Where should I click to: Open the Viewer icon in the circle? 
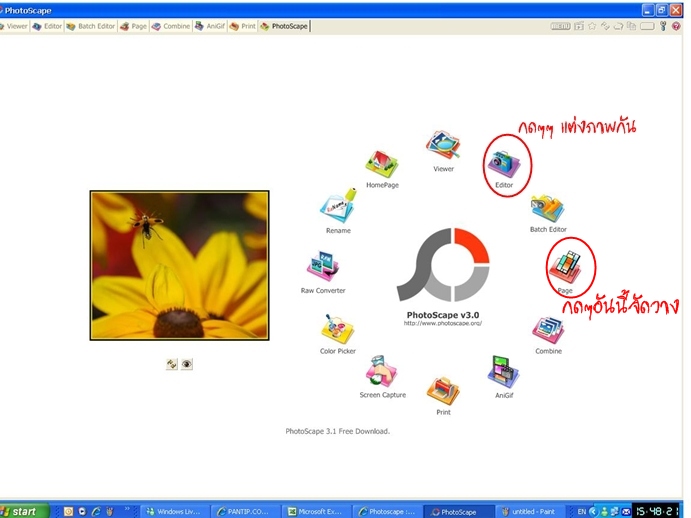click(443, 145)
